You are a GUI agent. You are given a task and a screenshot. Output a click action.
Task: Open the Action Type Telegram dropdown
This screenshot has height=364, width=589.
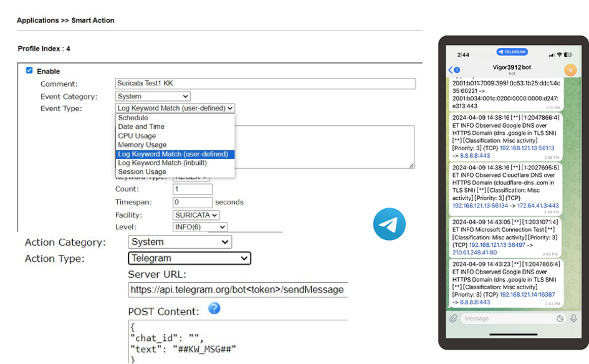click(189, 258)
